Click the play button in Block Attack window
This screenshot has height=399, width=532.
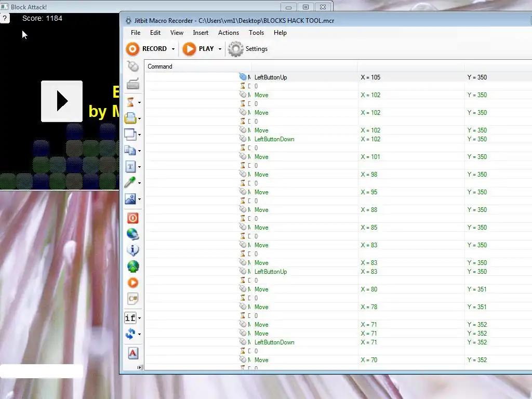[x=62, y=101]
